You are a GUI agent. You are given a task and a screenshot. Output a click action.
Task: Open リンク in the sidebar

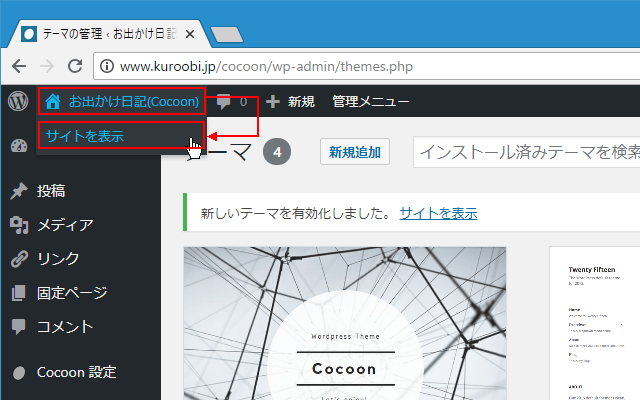point(58,259)
